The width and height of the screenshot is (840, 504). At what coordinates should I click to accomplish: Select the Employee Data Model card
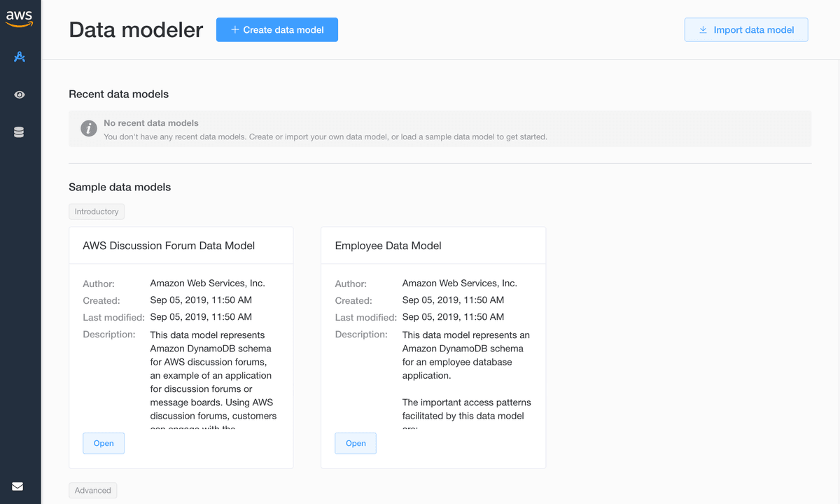(x=433, y=246)
